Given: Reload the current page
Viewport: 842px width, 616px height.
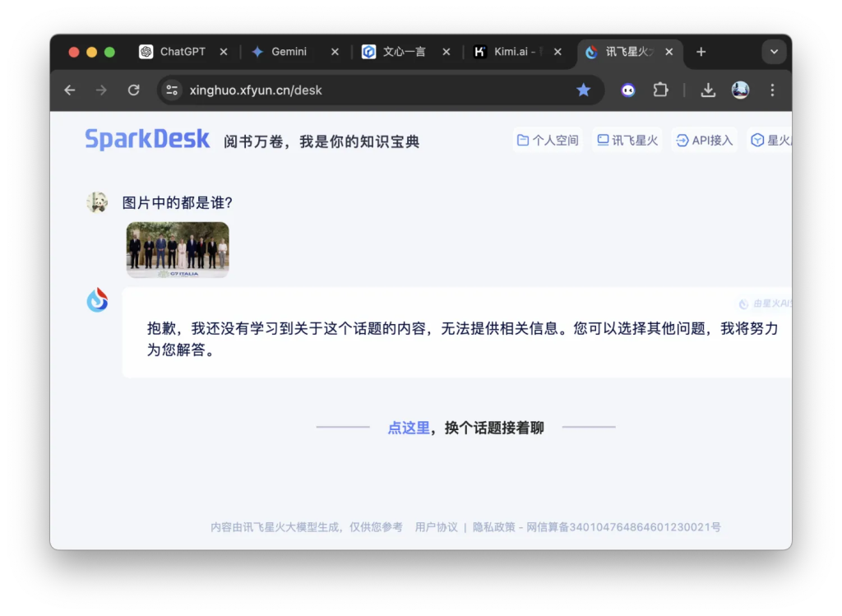Looking at the screenshot, I should [x=134, y=90].
